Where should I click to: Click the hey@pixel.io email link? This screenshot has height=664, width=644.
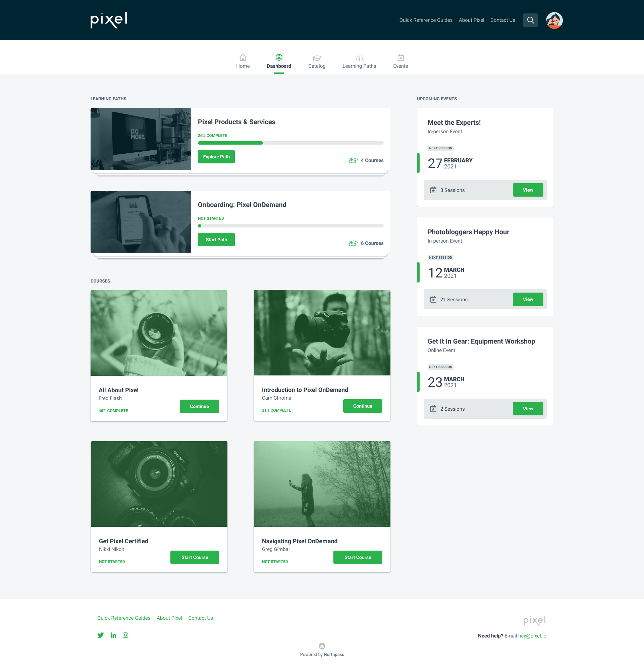click(x=532, y=636)
